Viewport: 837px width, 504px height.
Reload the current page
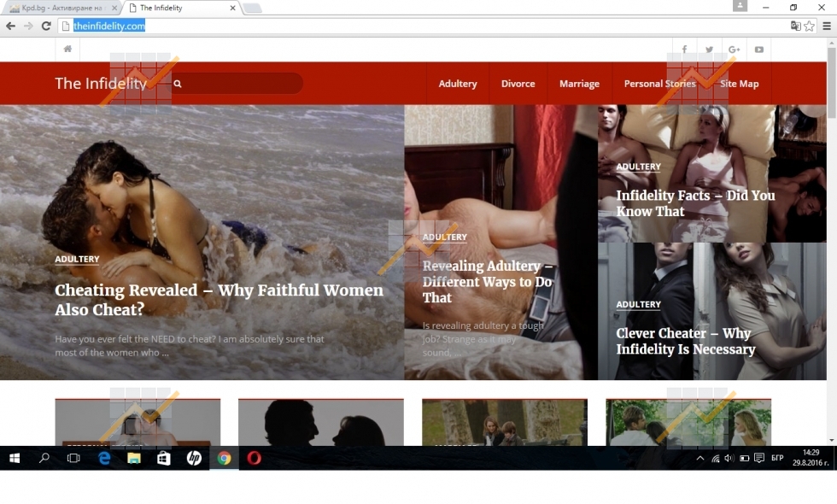pyautogui.click(x=46, y=26)
